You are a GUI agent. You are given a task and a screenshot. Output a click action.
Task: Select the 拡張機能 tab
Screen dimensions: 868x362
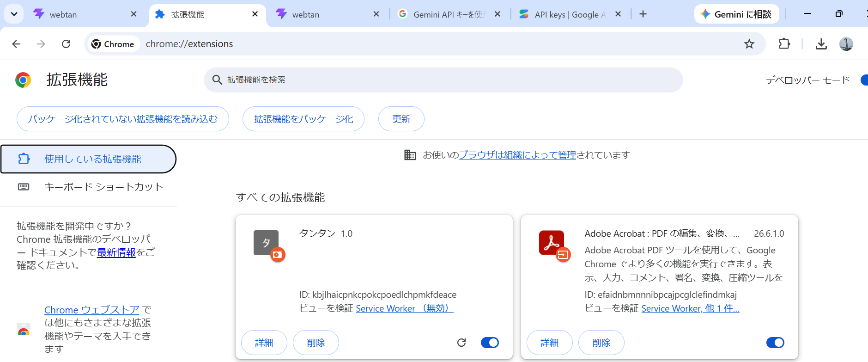207,14
